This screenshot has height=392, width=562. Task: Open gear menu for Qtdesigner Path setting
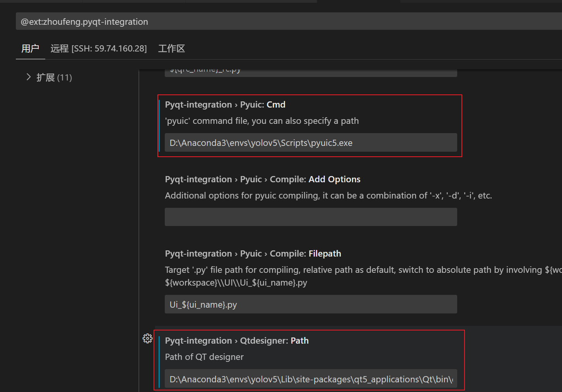147,339
